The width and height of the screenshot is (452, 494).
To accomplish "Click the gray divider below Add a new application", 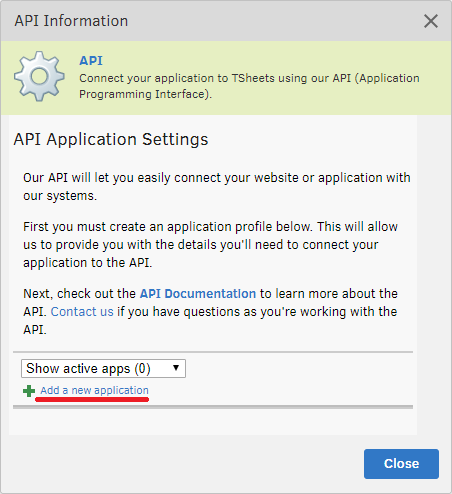I will pos(213,407).
